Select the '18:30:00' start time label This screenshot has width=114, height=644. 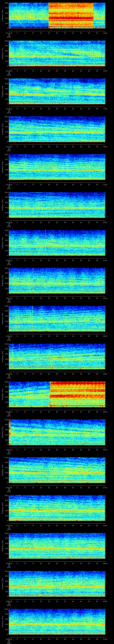[9, 639]
